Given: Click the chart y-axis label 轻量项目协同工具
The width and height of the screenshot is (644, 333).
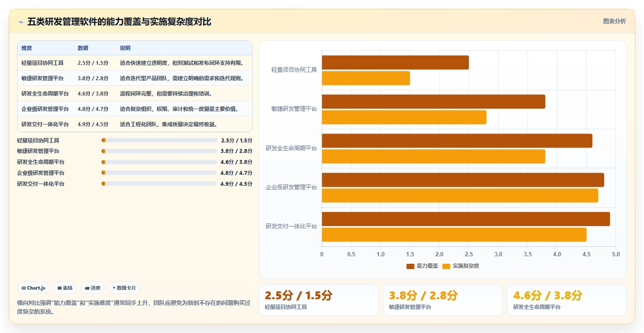Looking at the screenshot, I should pyautogui.click(x=294, y=70).
